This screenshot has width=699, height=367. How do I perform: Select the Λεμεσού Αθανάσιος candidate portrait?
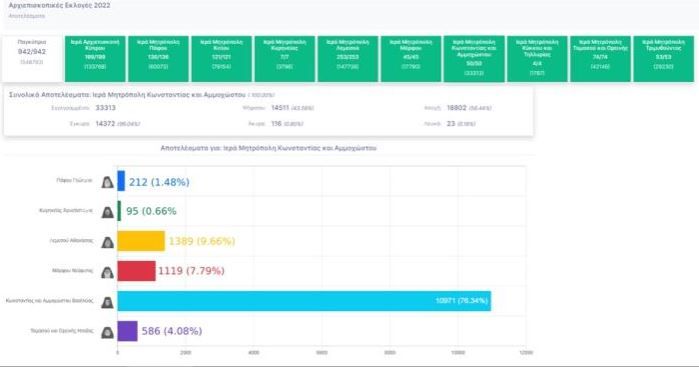pos(107,242)
